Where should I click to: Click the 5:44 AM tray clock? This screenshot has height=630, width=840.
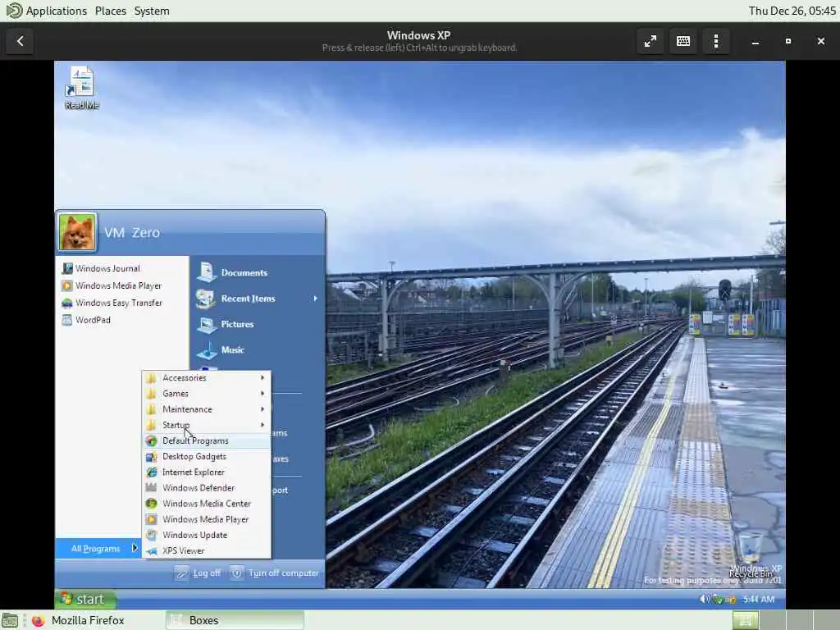tap(759, 599)
